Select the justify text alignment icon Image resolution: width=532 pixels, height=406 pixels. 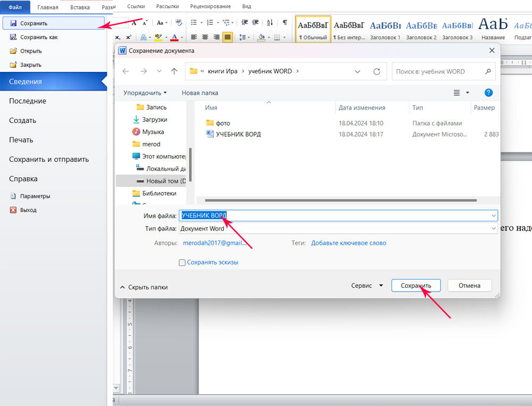(x=228, y=37)
